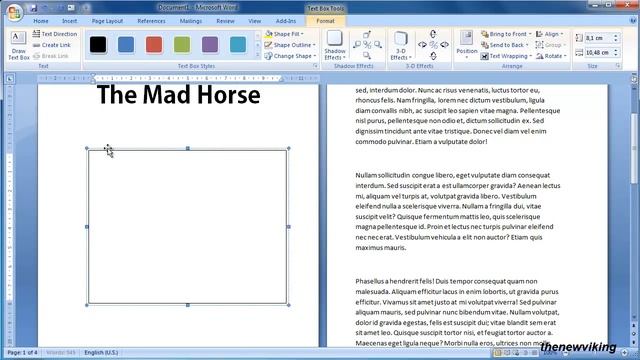Click Send to Back

click(x=504, y=45)
